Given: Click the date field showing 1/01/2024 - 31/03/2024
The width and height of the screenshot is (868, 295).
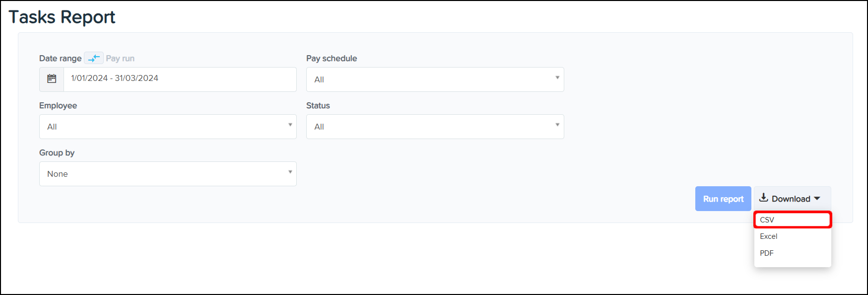Looking at the screenshot, I should click(x=180, y=79).
